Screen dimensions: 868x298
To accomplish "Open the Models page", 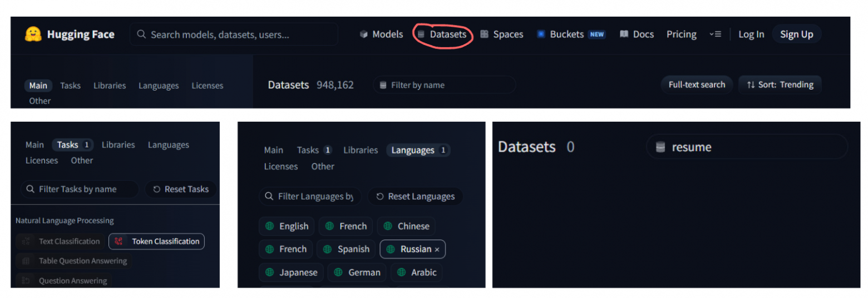I will (381, 34).
